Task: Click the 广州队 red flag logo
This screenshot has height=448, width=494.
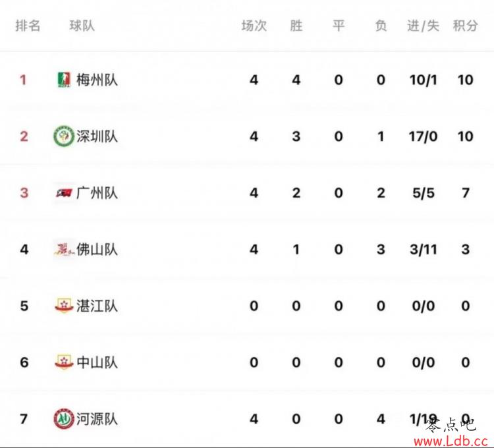Action: click(x=65, y=193)
